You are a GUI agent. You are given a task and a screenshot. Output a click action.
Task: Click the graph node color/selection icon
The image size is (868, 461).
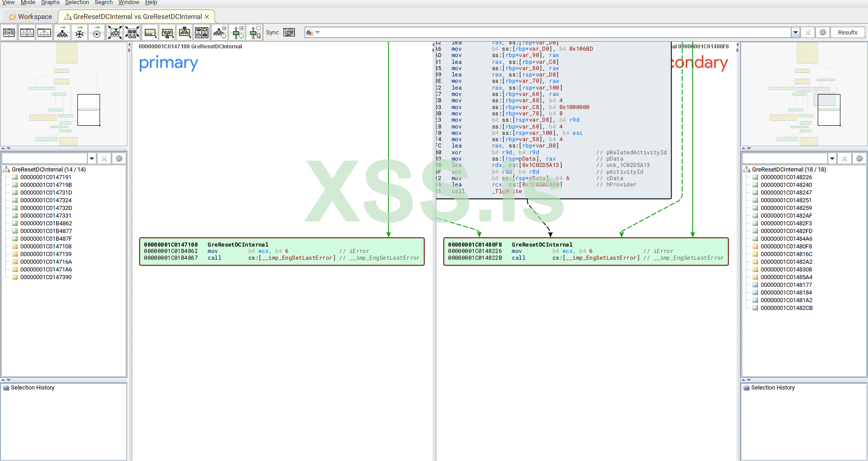pos(150,33)
